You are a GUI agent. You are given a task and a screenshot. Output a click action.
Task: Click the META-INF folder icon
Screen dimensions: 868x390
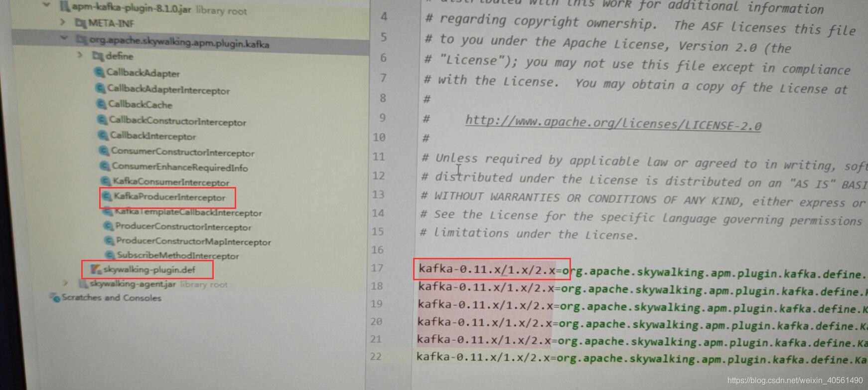(x=80, y=23)
